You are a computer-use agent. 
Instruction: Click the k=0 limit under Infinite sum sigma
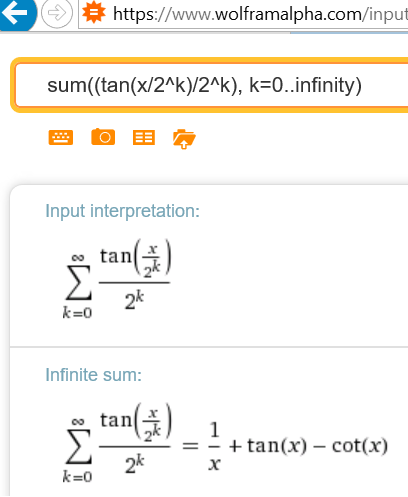point(77,477)
